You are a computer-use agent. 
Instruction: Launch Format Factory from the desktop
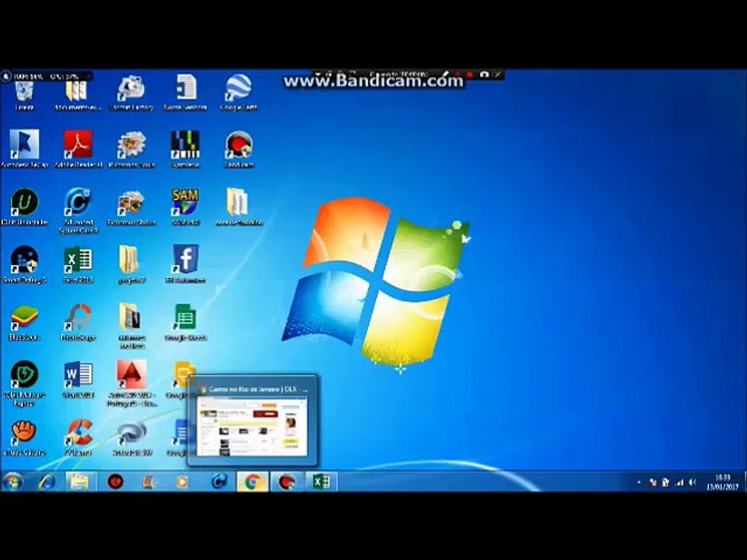click(131, 93)
